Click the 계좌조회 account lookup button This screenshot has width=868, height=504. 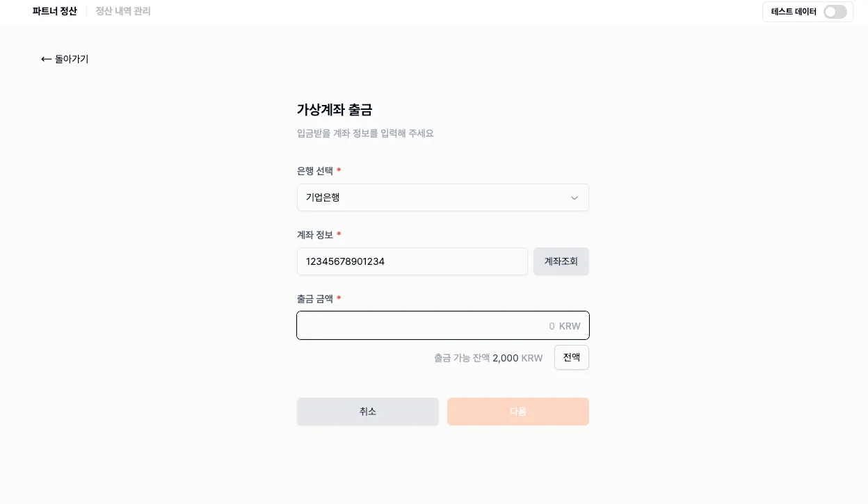(x=561, y=261)
